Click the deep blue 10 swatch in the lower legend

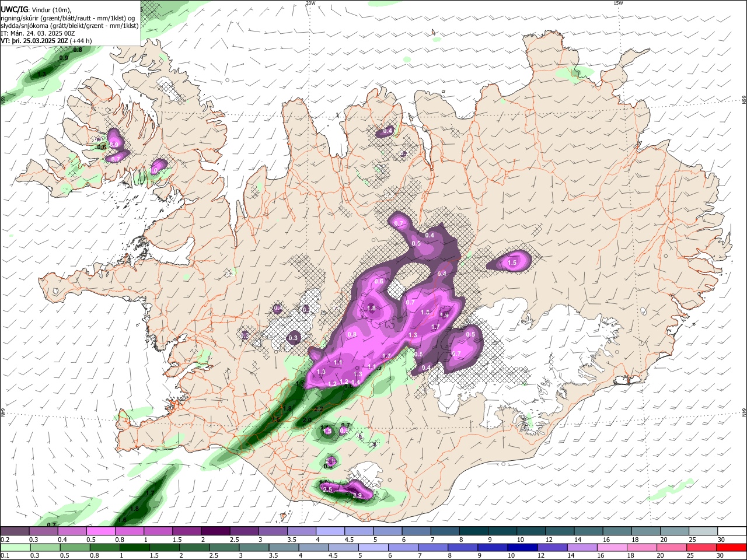[x=522, y=547]
